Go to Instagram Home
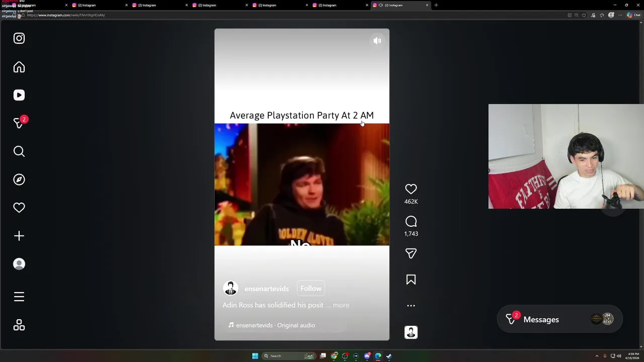The width and height of the screenshot is (644, 362). point(19,67)
